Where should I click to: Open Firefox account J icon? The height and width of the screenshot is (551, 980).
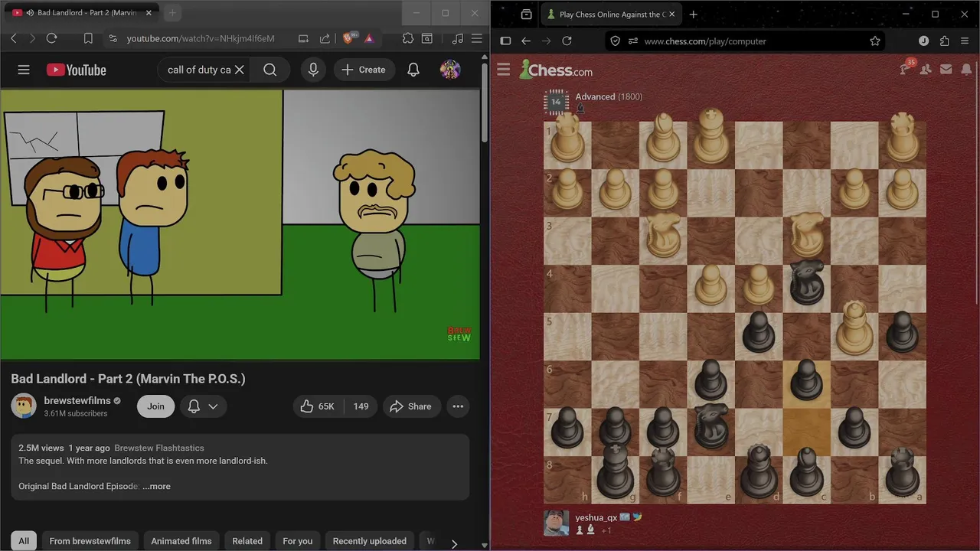pos(923,41)
